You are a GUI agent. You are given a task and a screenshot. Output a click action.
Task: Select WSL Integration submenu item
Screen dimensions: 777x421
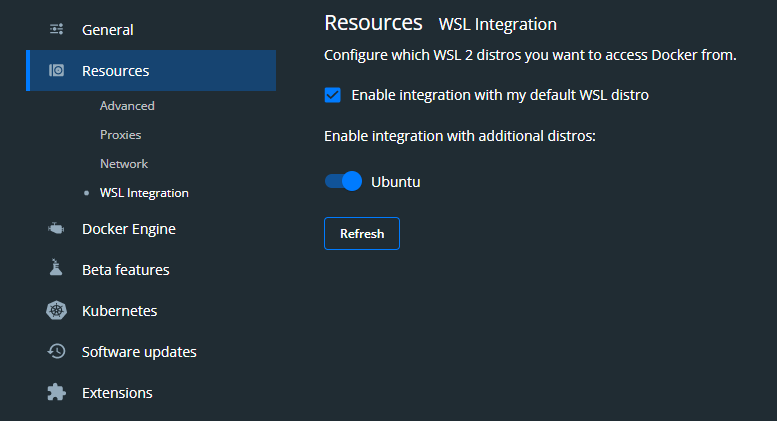coord(144,193)
